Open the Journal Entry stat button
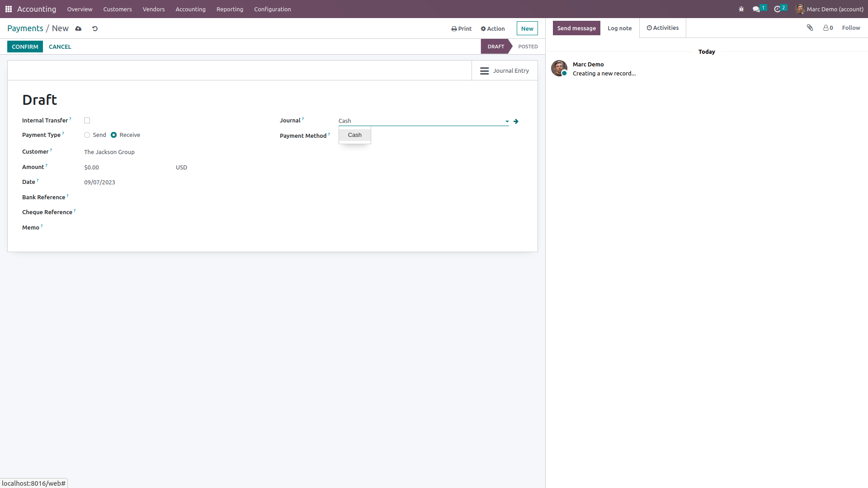This screenshot has width=868, height=488. point(505,71)
